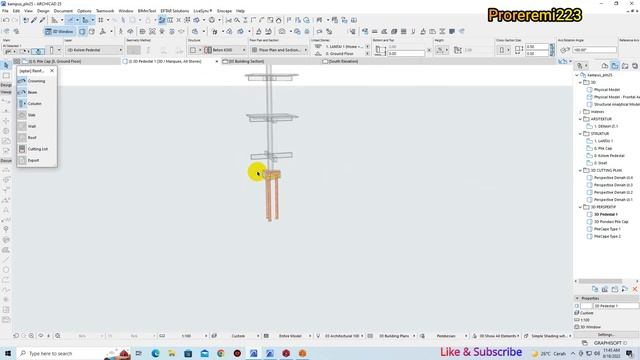Open the Document menu
Viewport: 640px width, 360px height.
coord(63,11)
